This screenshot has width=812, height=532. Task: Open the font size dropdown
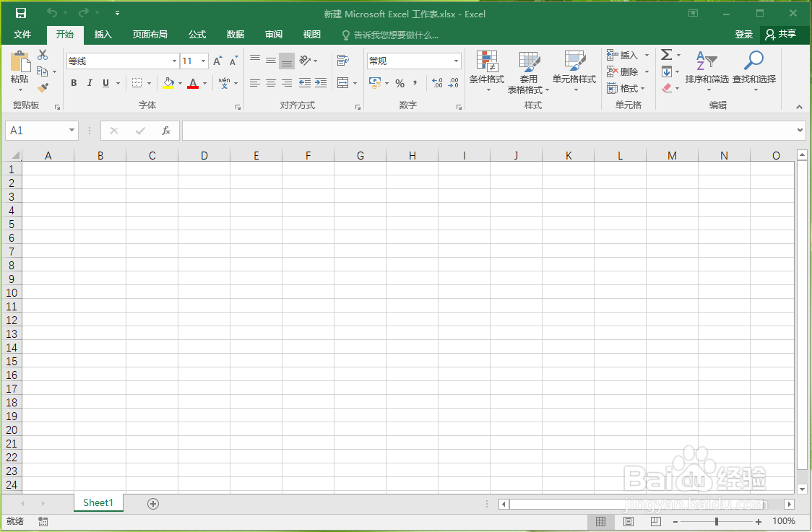pos(204,61)
